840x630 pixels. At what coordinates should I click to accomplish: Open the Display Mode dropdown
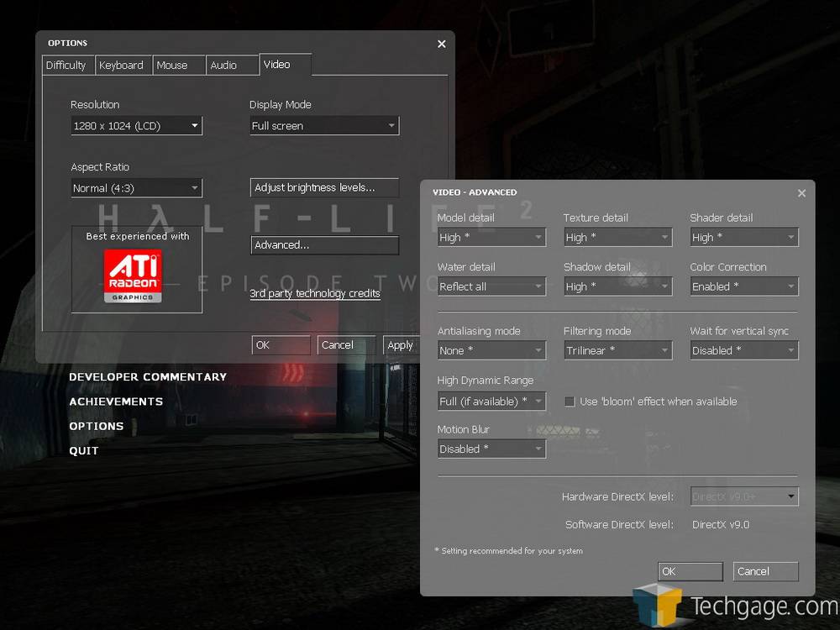(x=324, y=126)
